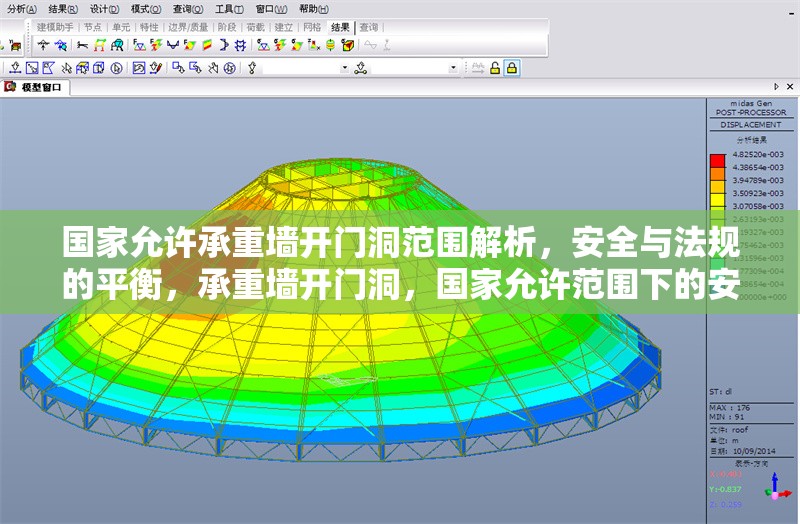Open the 工具(T) menu
Screen dimensions: 800x524
coord(229,9)
